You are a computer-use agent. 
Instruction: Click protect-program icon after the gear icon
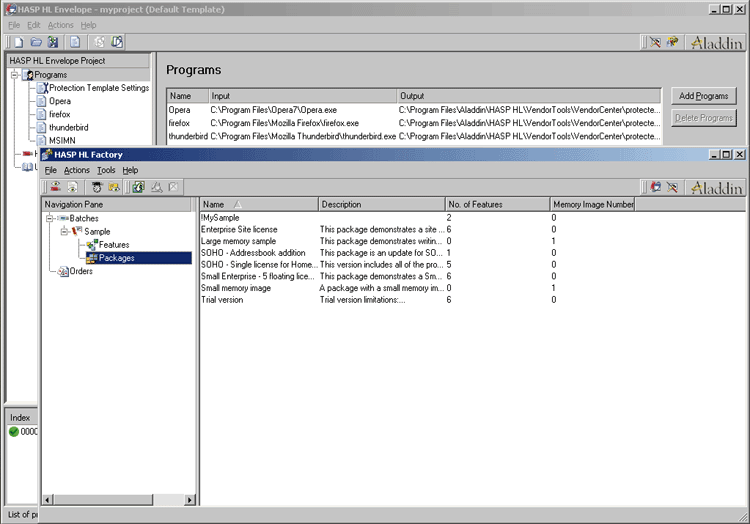[117, 43]
